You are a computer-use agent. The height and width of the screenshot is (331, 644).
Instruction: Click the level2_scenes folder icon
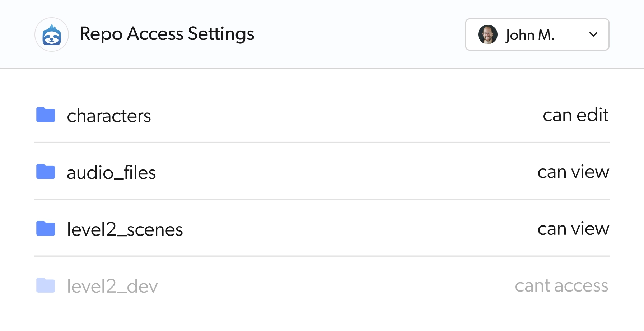[x=45, y=228]
